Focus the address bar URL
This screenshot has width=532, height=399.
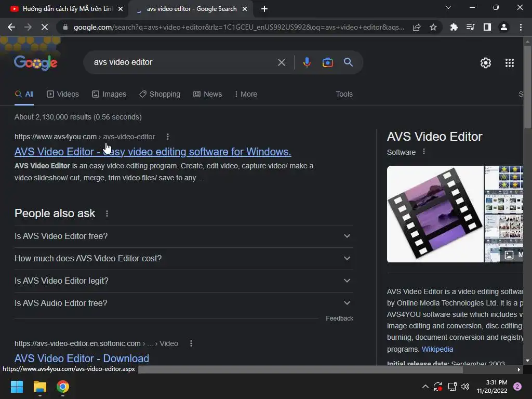239,27
